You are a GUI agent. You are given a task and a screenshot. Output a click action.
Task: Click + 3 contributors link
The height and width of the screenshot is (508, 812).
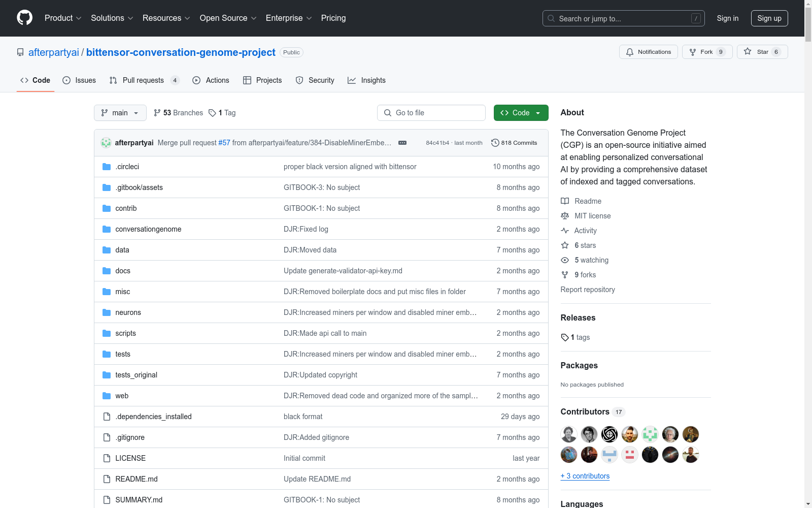585,476
